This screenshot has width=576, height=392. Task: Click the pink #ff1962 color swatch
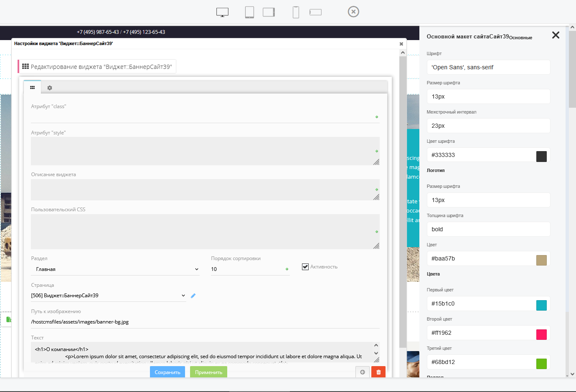[x=541, y=334]
